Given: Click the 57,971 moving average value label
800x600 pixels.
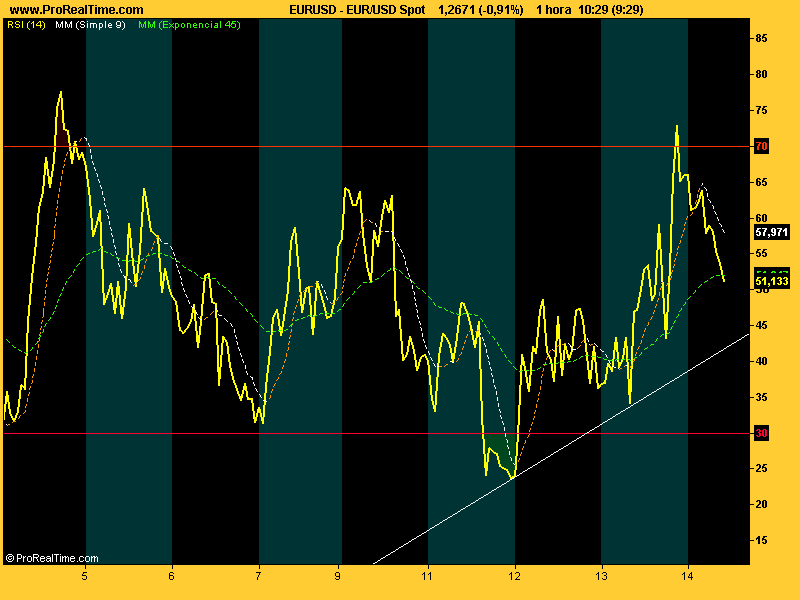Looking at the screenshot, I should [x=772, y=232].
